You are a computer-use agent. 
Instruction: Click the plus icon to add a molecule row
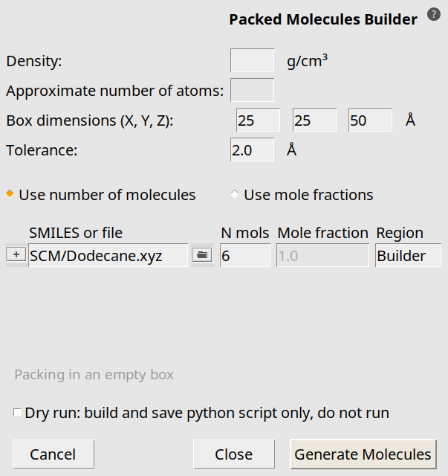click(16, 254)
